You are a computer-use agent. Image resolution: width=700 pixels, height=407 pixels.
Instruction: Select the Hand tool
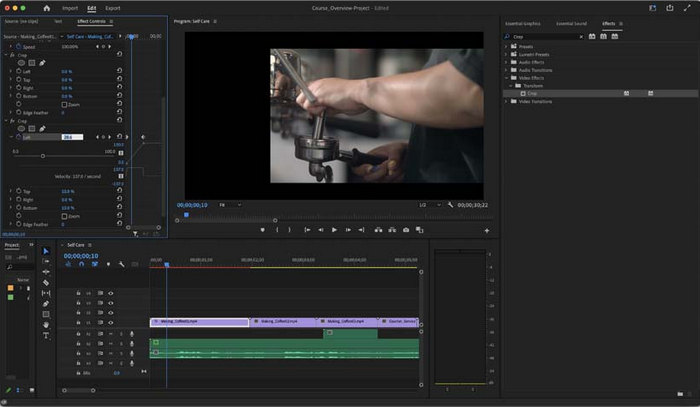[x=46, y=325]
